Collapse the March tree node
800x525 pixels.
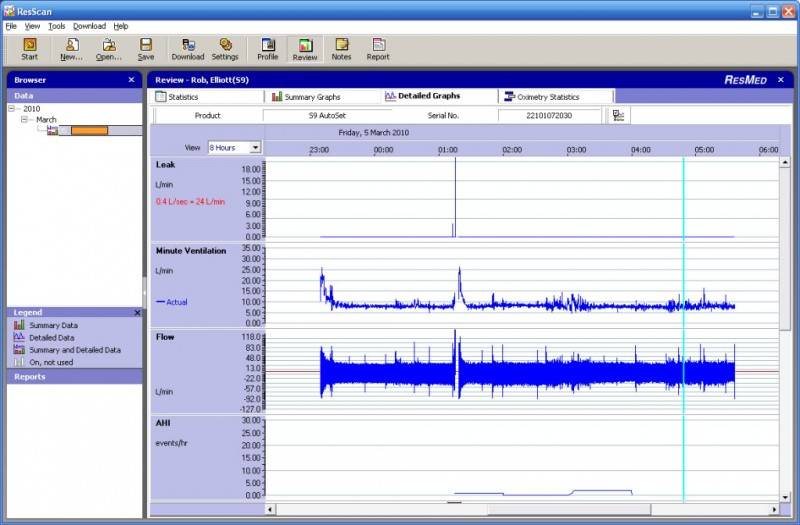(25, 120)
